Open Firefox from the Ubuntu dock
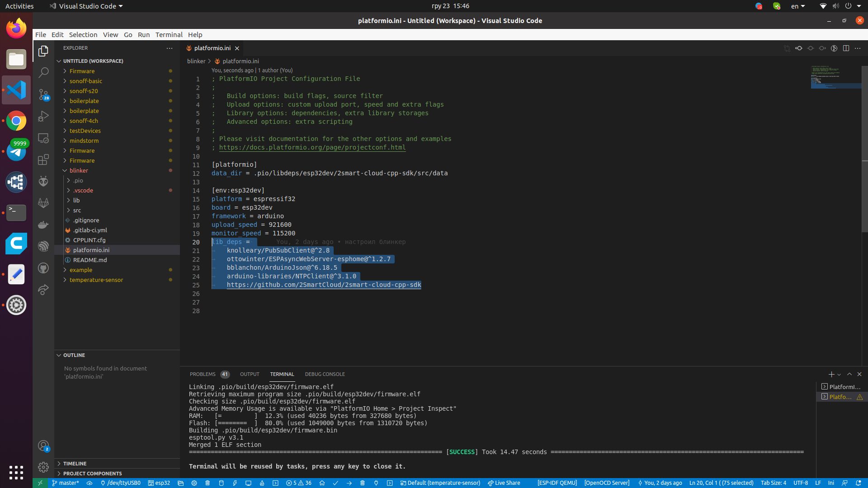 (16, 28)
